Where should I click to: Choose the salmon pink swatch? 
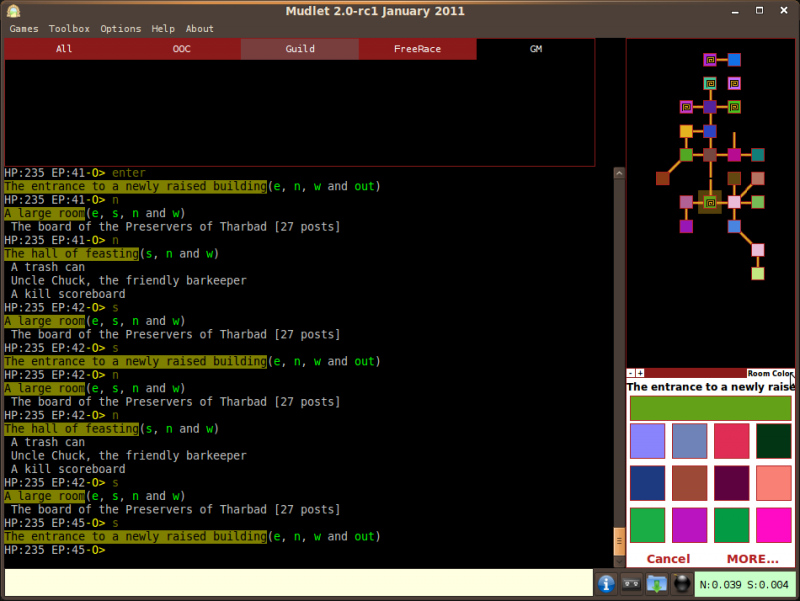(774, 483)
